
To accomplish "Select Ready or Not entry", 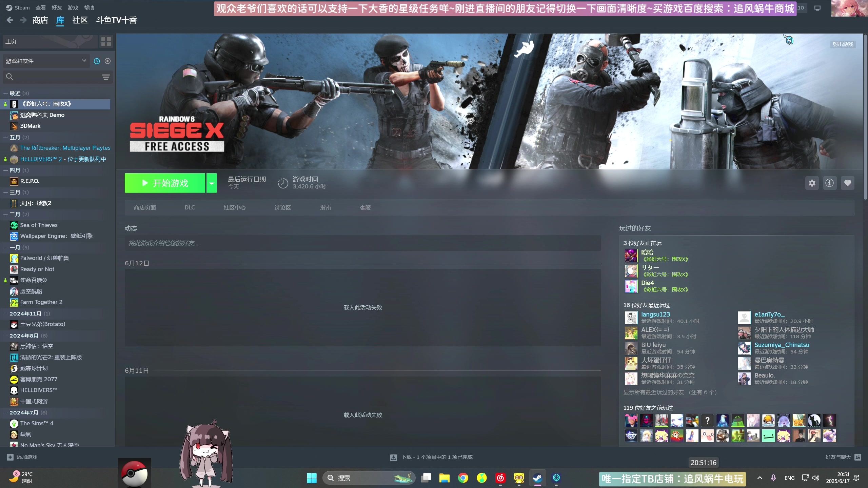I will (56, 269).
